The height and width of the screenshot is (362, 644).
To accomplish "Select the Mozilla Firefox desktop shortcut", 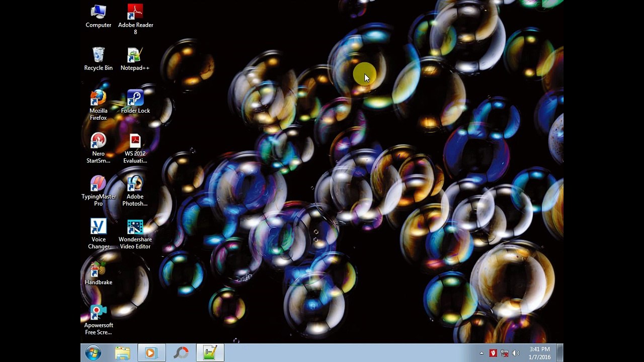I will tap(98, 105).
